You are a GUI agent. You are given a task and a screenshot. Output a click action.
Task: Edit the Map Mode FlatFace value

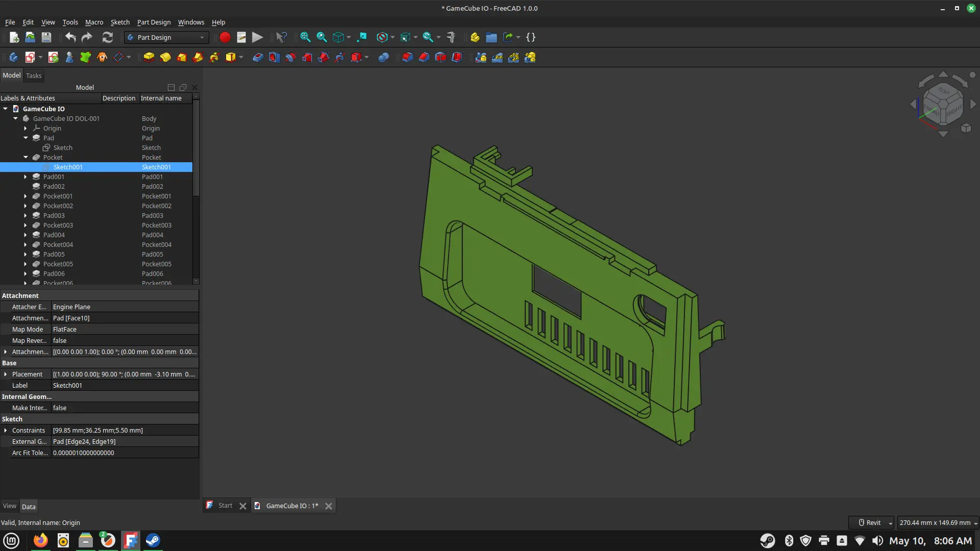pyautogui.click(x=125, y=329)
